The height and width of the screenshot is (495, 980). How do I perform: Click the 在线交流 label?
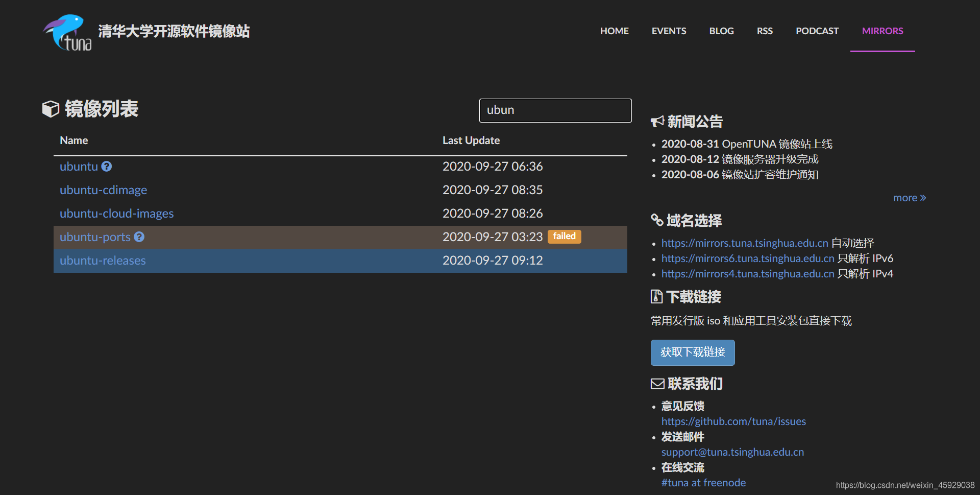(x=683, y=467)
